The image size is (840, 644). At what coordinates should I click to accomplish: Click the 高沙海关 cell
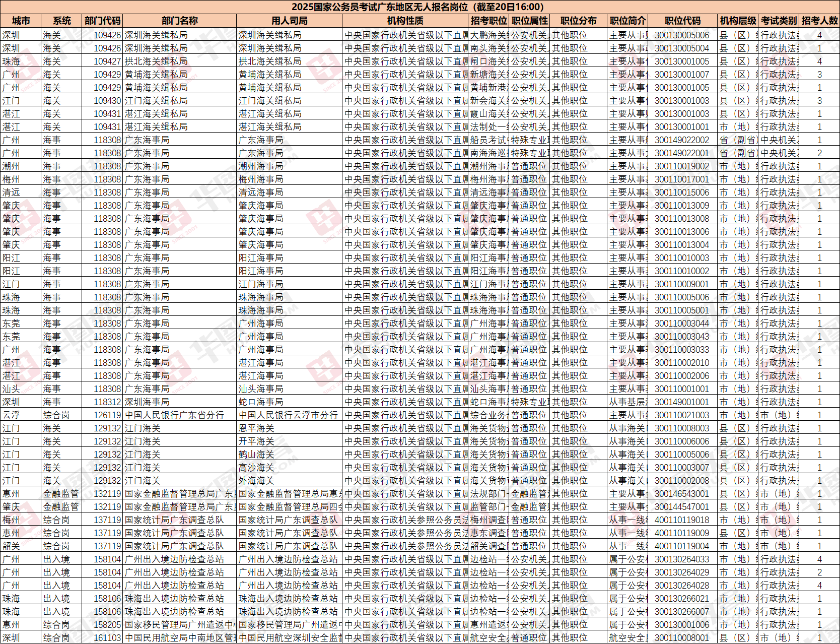289,468
